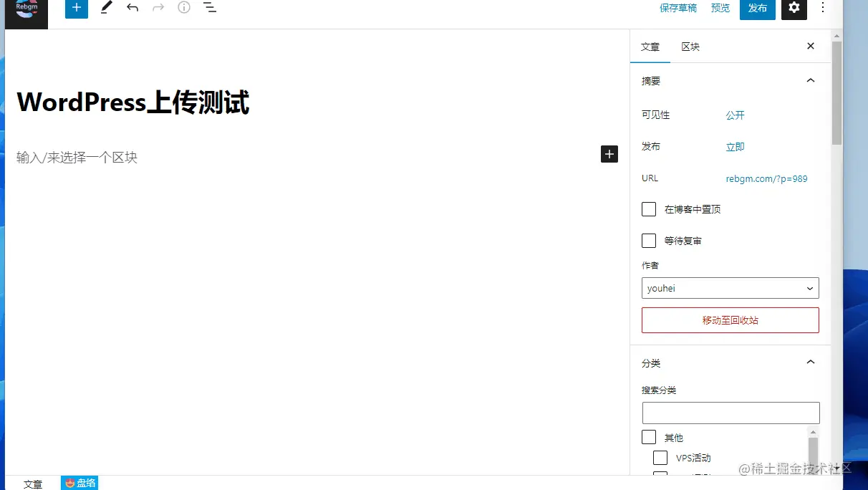This screenshot has height=490, width=868.
Task: Switch to the 区块 tab
Action: (x=690, y=47)
